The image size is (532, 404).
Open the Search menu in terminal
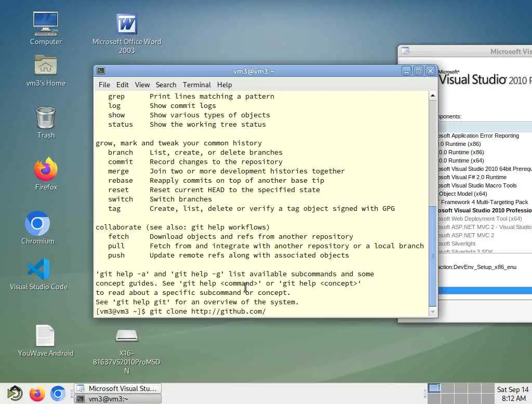pyautogui.click(x=166, y=85)
